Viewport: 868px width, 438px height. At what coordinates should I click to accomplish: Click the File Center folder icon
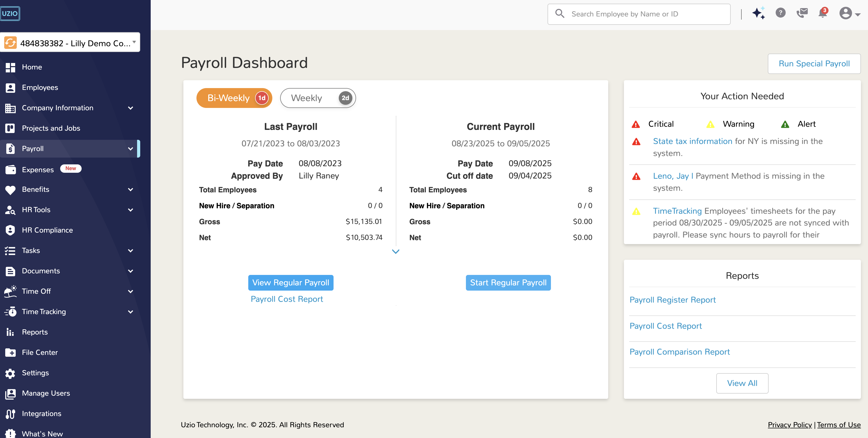point(10,353)
